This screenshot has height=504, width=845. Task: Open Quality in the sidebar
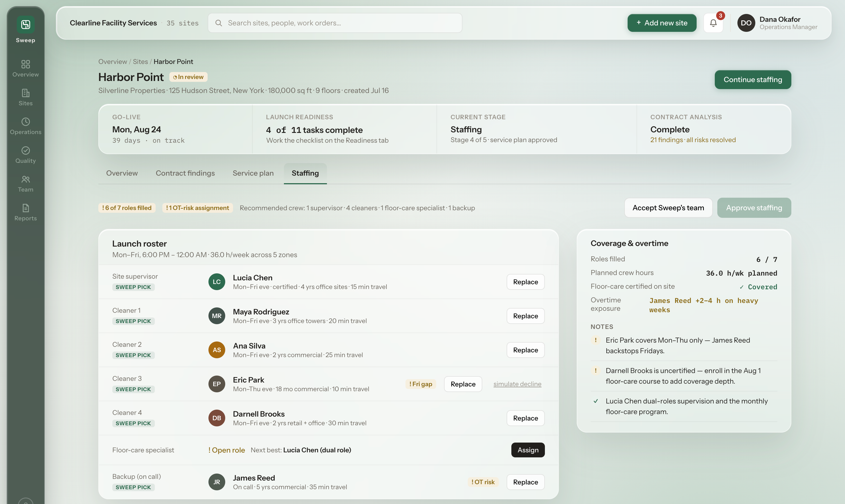pos(25,155)
